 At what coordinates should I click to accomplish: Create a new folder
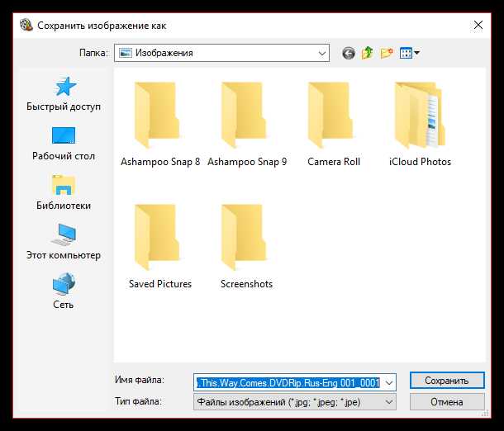pyautogui.click(x=387, y=53)
